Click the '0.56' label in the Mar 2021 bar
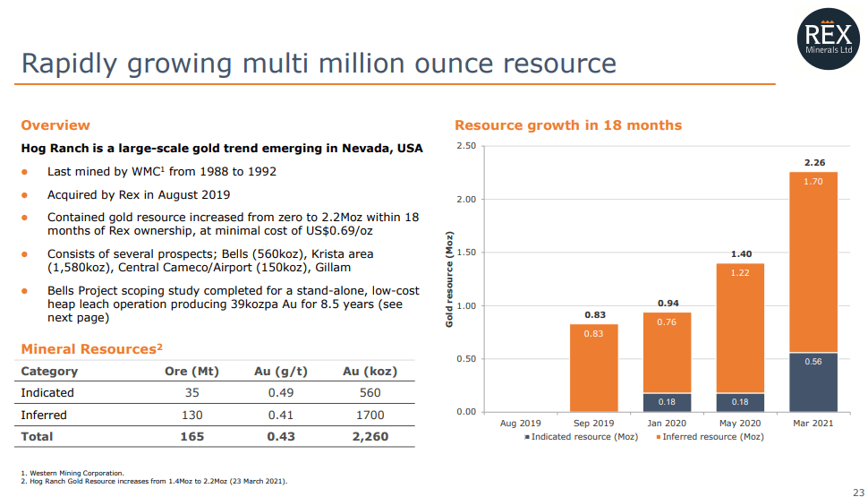The image size is (868, 497). [x=813, y=362]
